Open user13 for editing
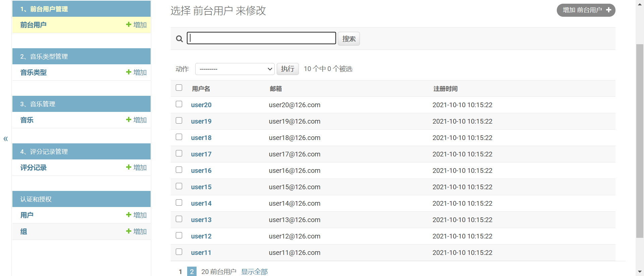Image resolution: width=644 pixels, height=276 pixels. click(x=201, y=220)
